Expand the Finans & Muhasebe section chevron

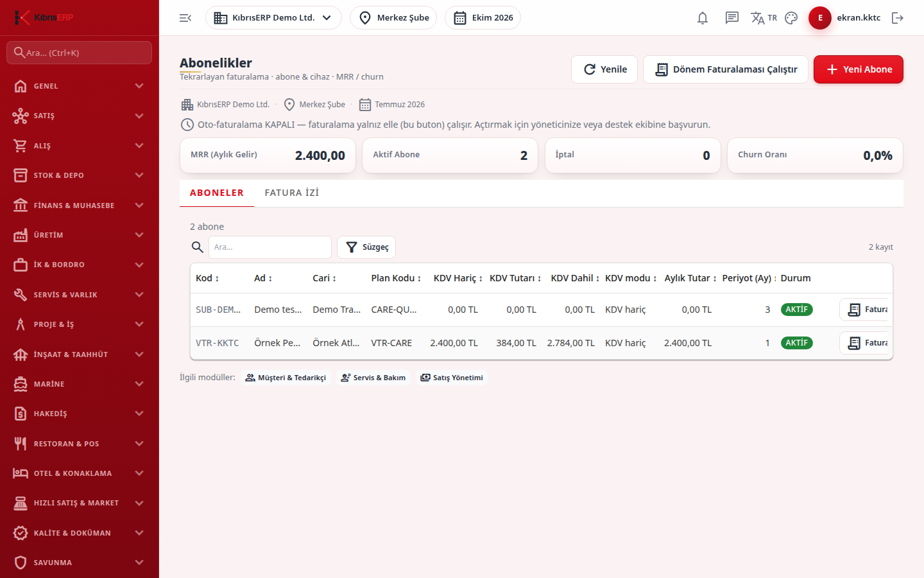pos(139,206)
